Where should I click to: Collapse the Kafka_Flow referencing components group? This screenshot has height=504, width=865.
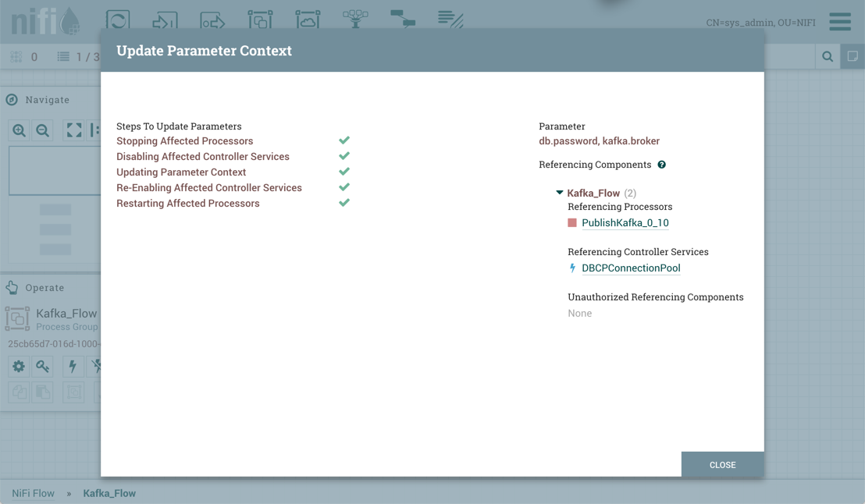[x=559, y=192]
